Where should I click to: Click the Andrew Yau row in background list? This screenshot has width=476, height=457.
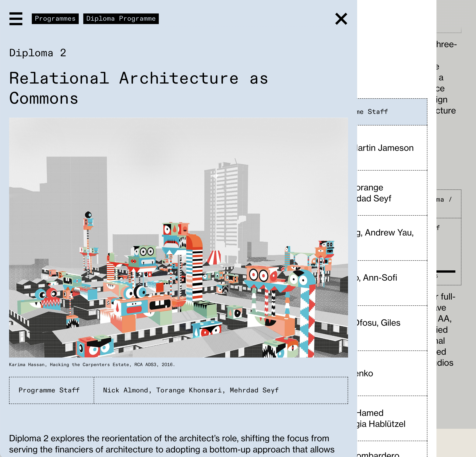(392, 238)
